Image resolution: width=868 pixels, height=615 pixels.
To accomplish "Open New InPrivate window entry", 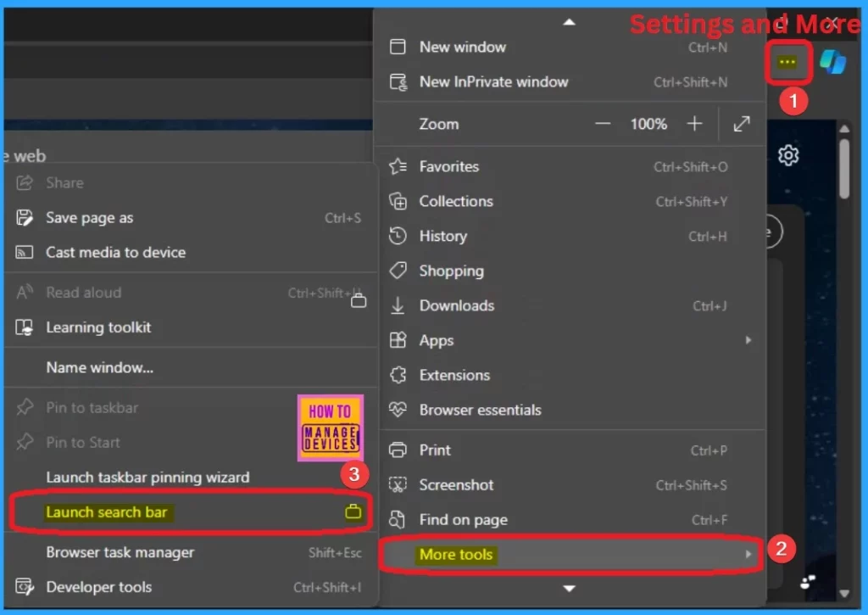I will pos(570,82).
